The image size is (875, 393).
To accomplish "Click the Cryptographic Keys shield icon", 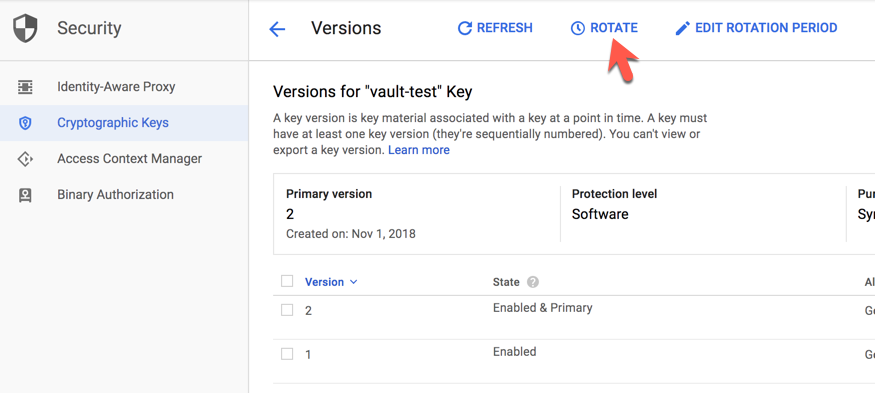I will [25, 123].
